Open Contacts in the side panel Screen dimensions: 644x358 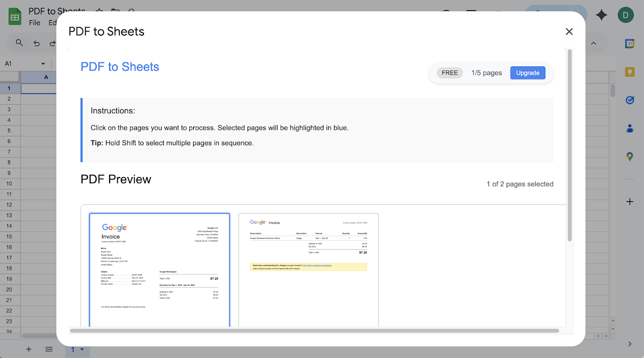click(629, 128)
